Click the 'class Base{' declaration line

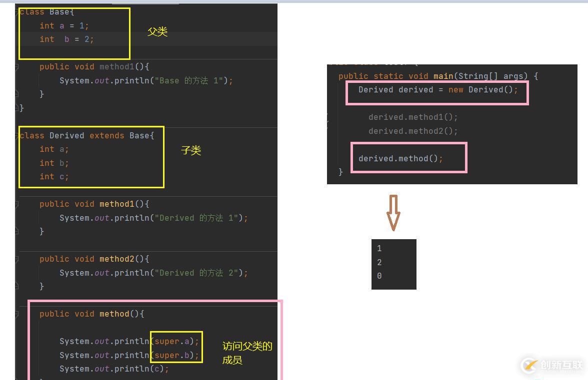[46, 12]
